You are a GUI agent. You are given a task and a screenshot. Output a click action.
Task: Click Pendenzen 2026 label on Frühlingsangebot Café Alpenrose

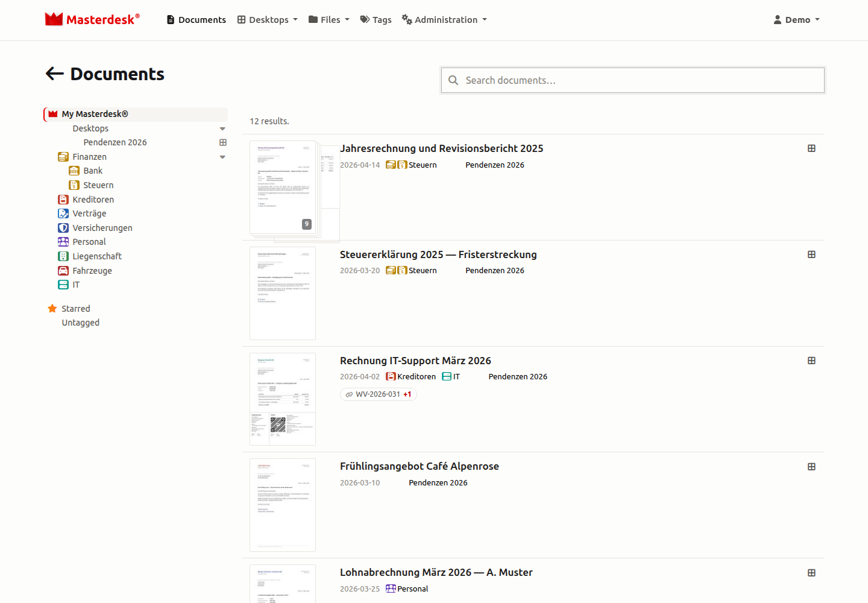(438, 483)
